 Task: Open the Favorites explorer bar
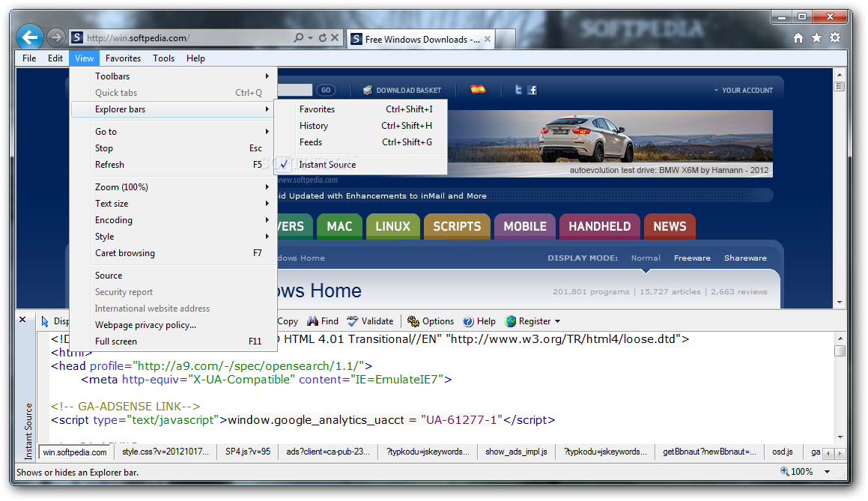pyautogui.click(x=361, y=109)
